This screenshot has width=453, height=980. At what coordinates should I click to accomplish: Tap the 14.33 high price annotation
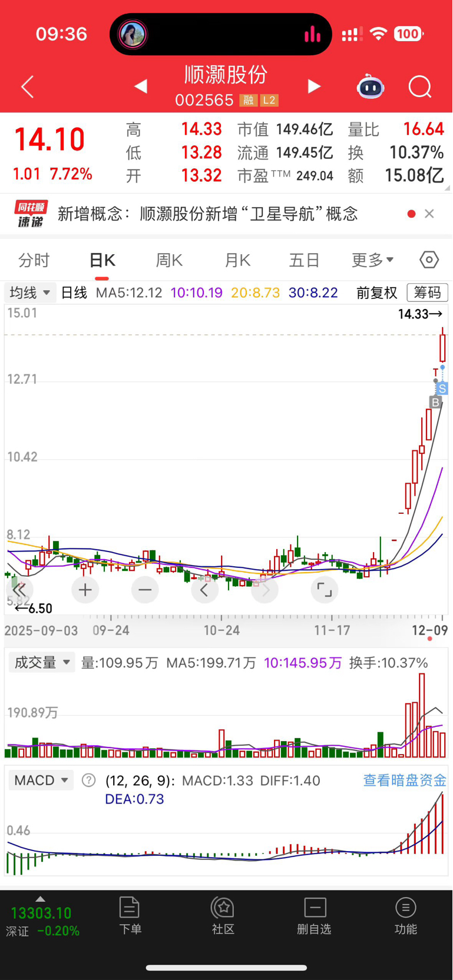[x=420, y=314]
